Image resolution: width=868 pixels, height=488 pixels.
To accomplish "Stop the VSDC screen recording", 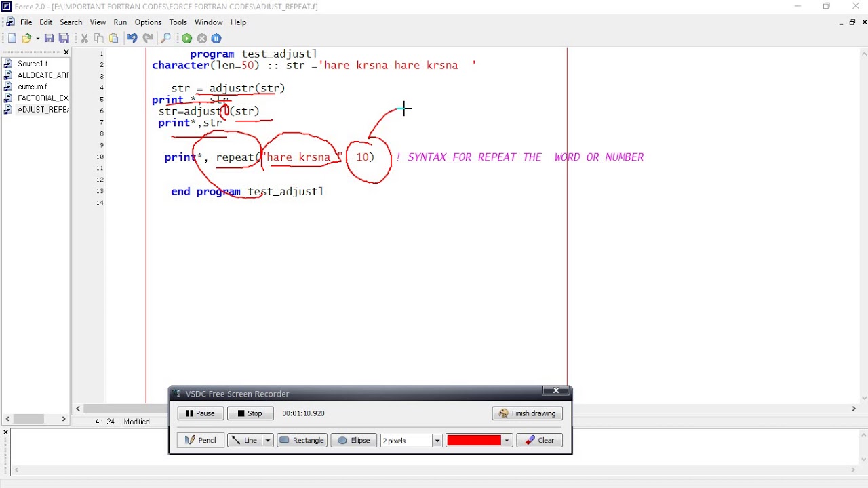I will coord(250,413).
